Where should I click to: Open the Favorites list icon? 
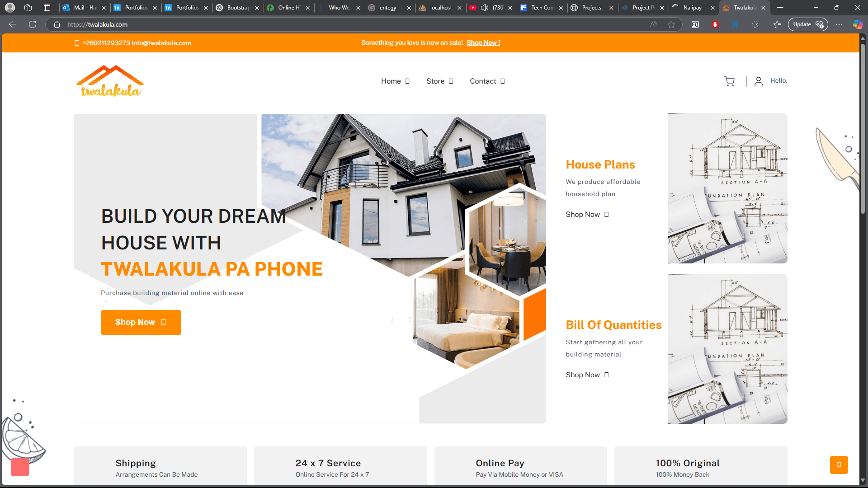coord(777,24)
